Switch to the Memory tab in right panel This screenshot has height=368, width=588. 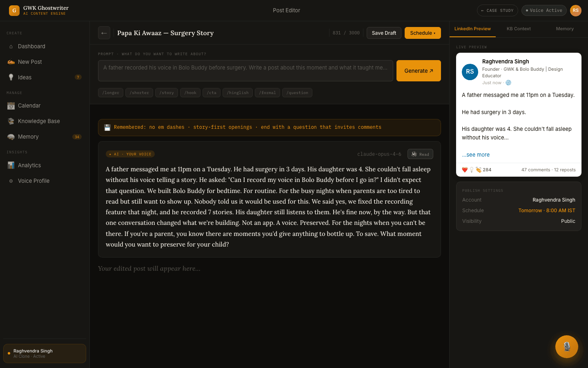click(x=565, y=29)
